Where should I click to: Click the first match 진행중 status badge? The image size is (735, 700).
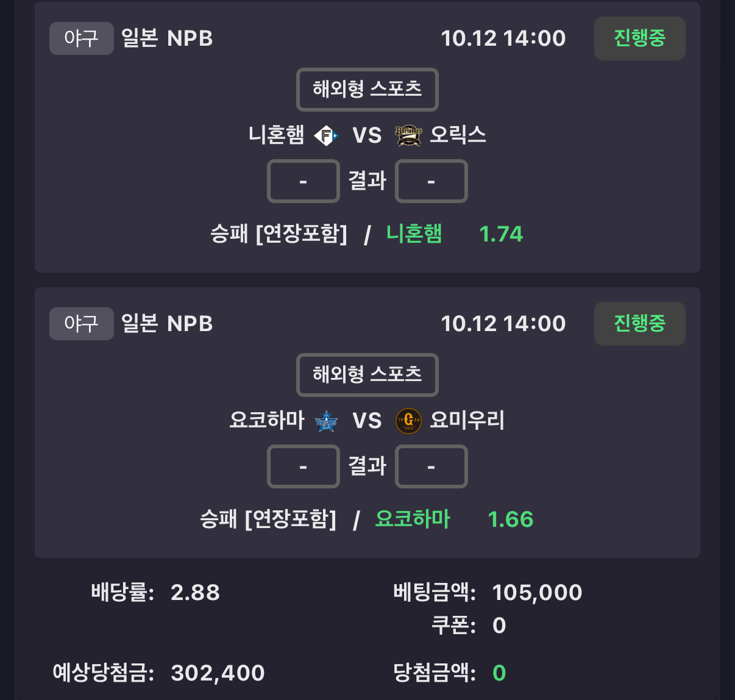[639, 38]
